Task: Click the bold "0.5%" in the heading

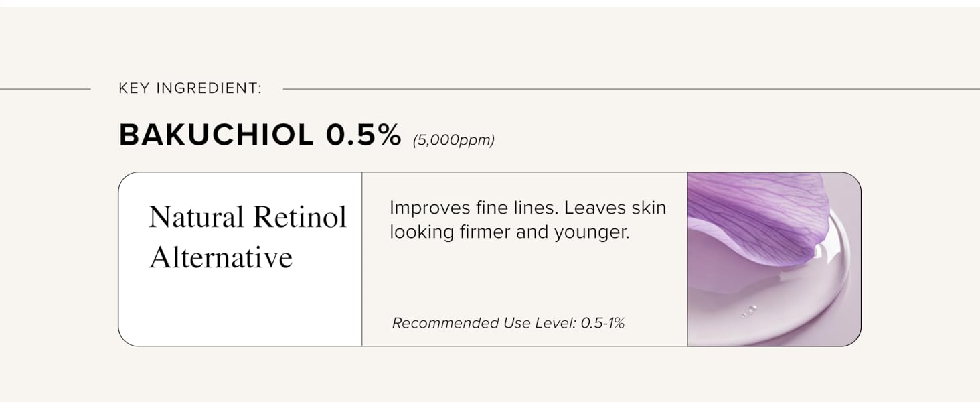Action: pos(363,135)
